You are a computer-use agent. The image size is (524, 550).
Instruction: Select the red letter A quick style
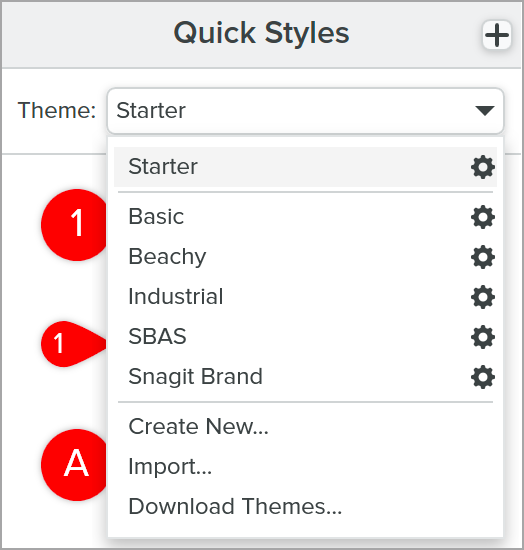[74, 465]
